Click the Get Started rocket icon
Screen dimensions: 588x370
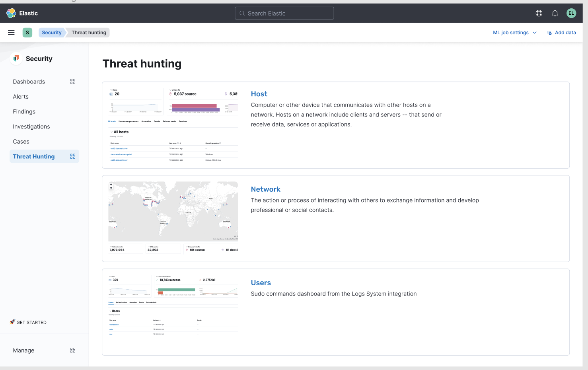12,322
